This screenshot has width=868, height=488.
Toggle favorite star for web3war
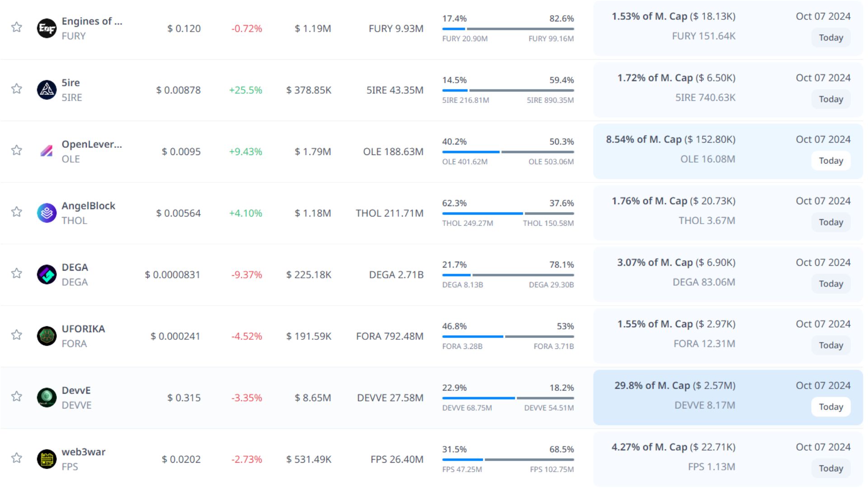tap(17, 458)
